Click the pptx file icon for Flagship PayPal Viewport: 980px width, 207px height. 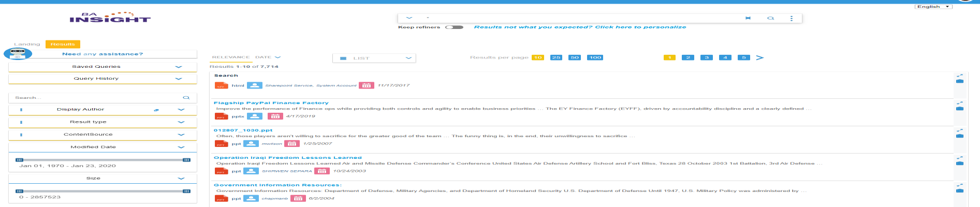(x=221, y=116)
